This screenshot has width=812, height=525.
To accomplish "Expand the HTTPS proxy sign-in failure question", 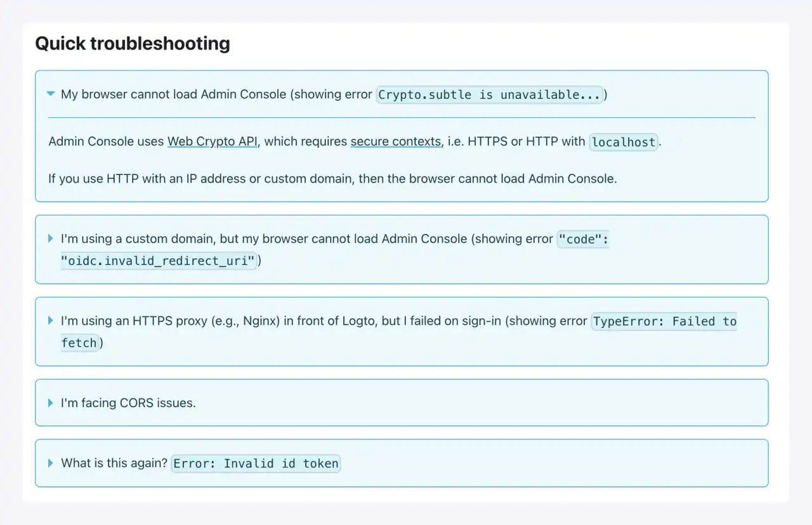I will click(x=254, y=321).
